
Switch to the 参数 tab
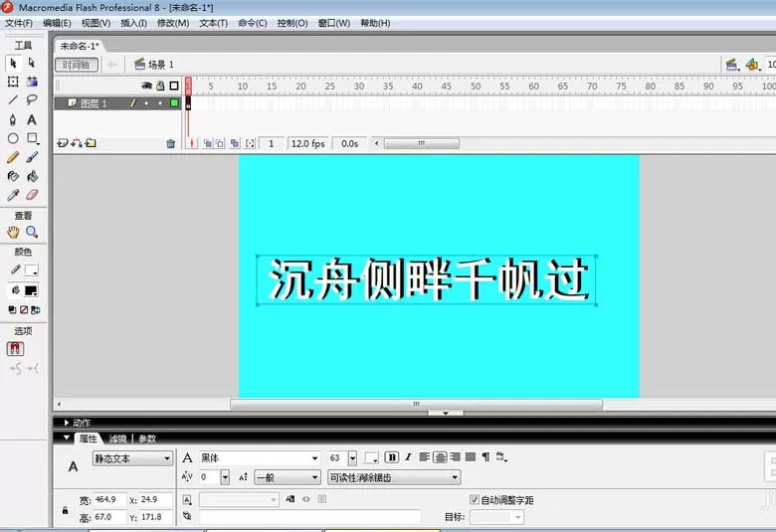(147, 439)
